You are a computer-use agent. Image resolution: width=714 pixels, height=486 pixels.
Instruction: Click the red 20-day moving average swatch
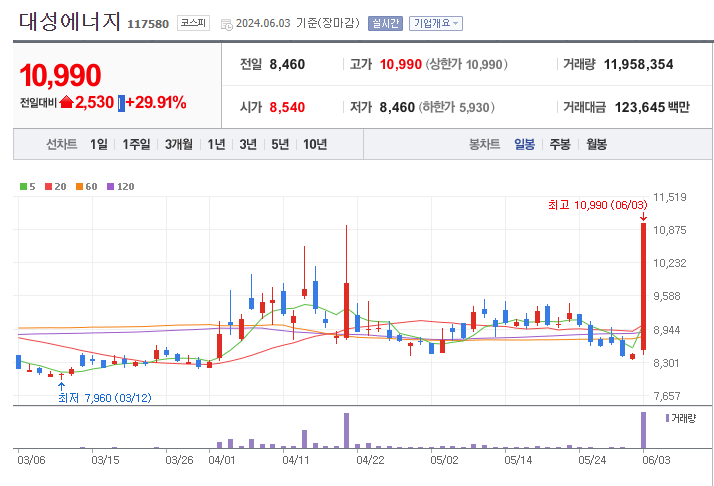pyautogui.click(x=48, y=186)
